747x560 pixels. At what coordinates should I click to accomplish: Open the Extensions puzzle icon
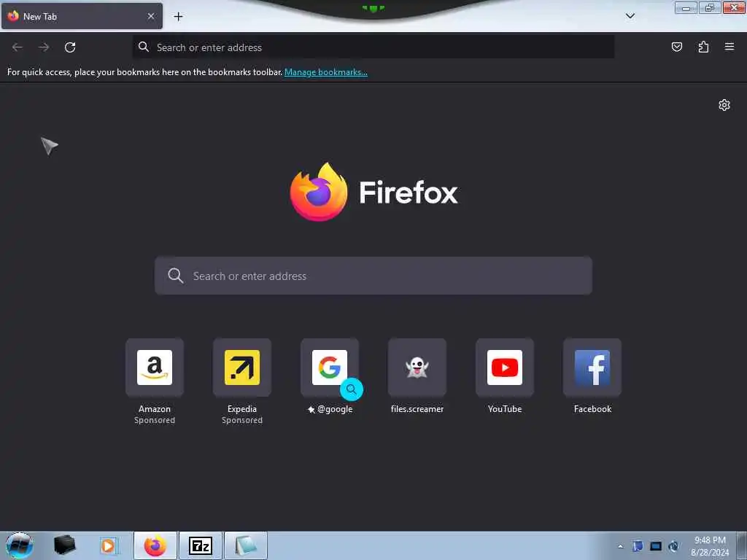point(703,47)
